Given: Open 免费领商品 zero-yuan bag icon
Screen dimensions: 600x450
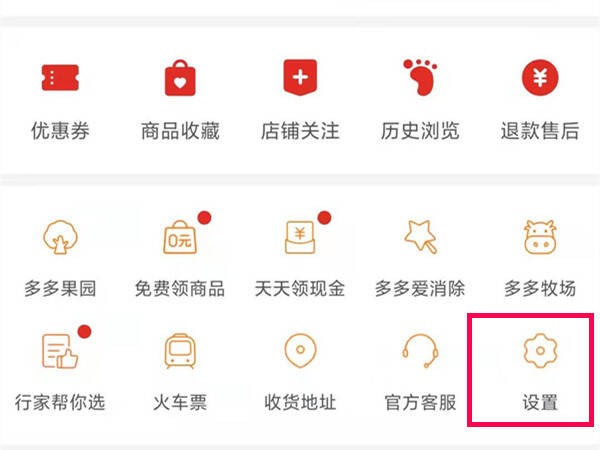Looking at the screenshot, I should point(180,237).
